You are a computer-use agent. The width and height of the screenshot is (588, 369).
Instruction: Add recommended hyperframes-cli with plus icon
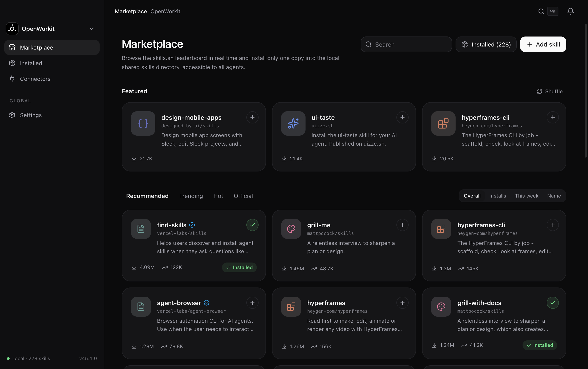pos(553,225)
